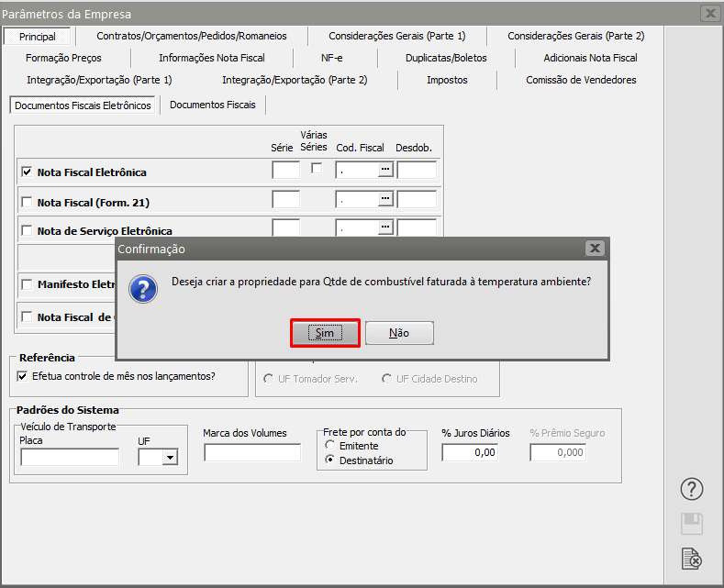Select Emitente for Frete por conta do

(x=329, y=446)
